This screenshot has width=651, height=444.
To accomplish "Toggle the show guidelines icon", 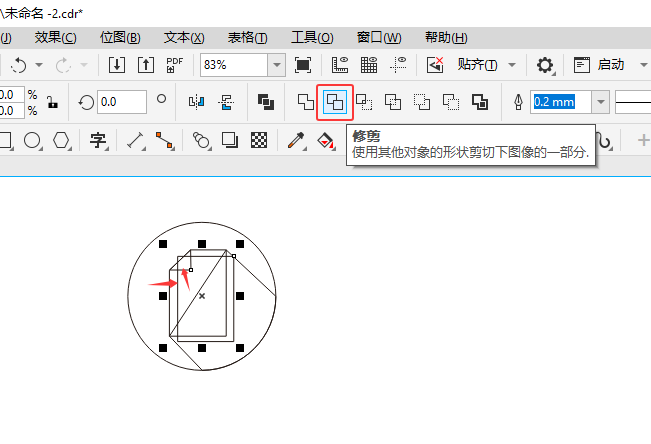I will (x=398, y=65).
